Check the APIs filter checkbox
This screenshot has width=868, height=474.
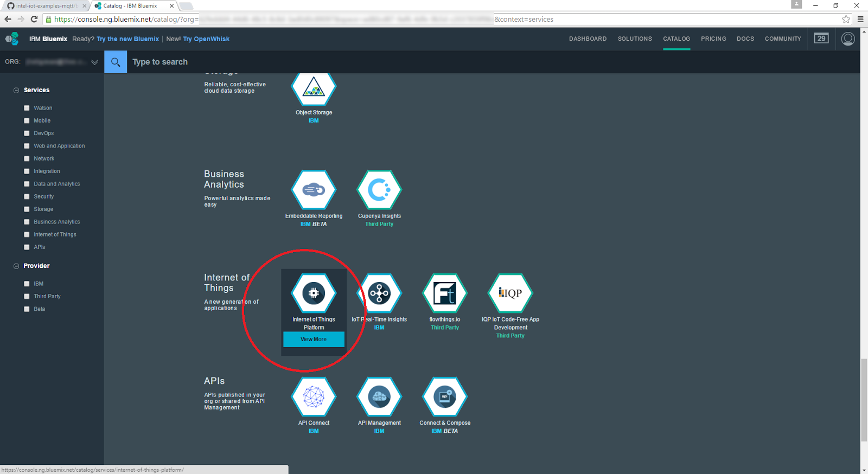pos(27,247)
